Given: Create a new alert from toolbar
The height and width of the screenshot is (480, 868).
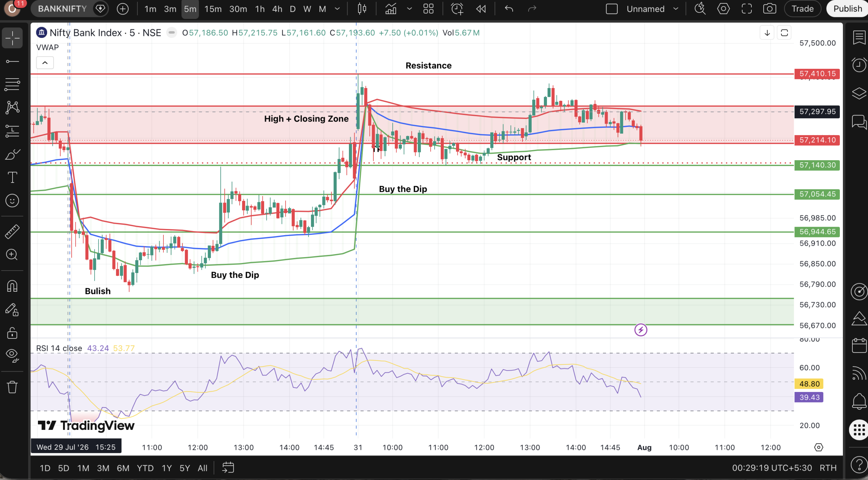Looking at the screenshot, I should coord(457,9).
